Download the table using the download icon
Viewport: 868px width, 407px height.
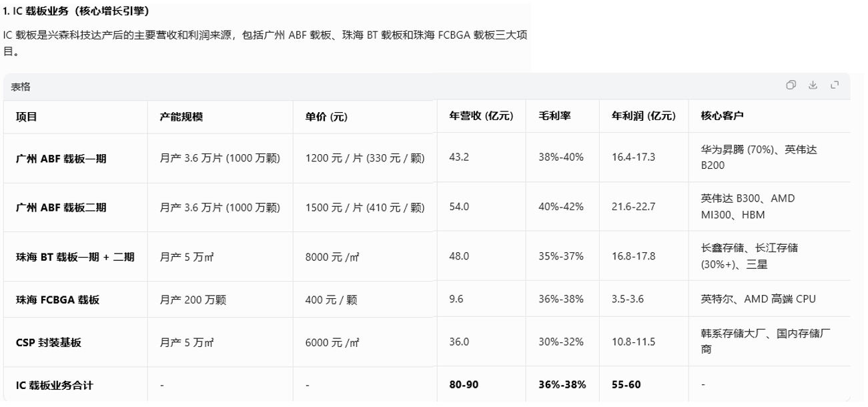(x=813, y=85)
